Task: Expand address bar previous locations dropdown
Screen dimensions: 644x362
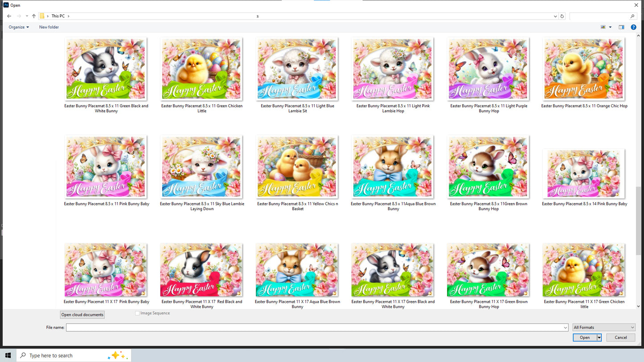Action: pyautogui.click(x=555, y=16)
